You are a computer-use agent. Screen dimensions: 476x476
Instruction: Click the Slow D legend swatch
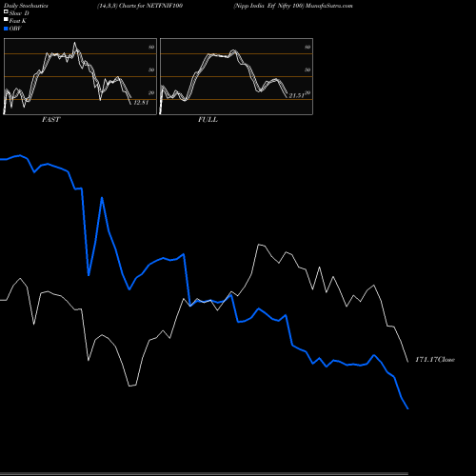click(x=6, y=11)
